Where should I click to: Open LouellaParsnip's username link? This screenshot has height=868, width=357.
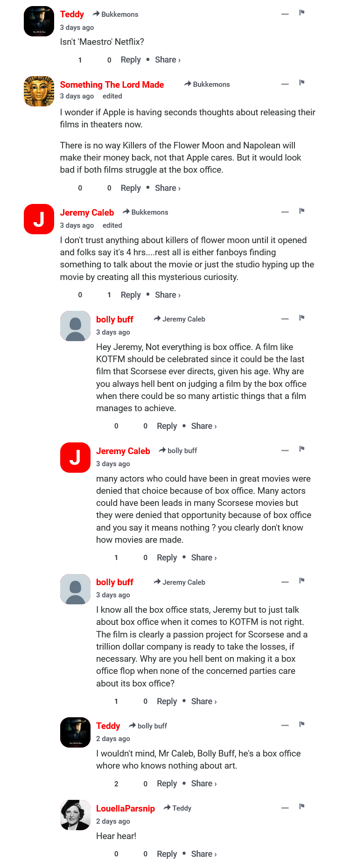click(126, 809)
